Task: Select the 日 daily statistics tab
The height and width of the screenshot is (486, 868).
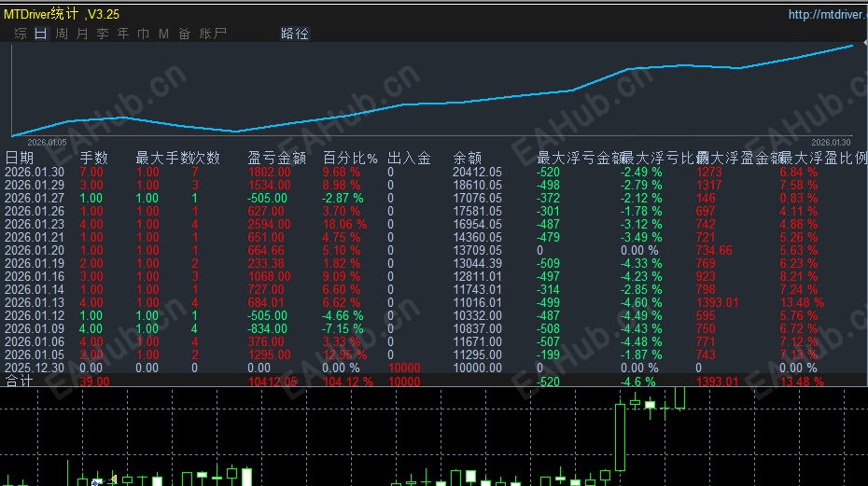Action: [41, 34]
